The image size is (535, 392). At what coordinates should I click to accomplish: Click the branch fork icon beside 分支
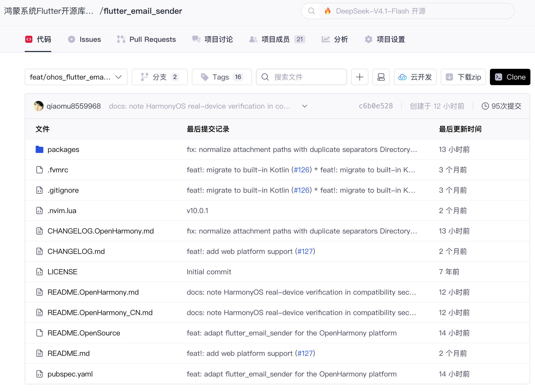click(144, 77)
